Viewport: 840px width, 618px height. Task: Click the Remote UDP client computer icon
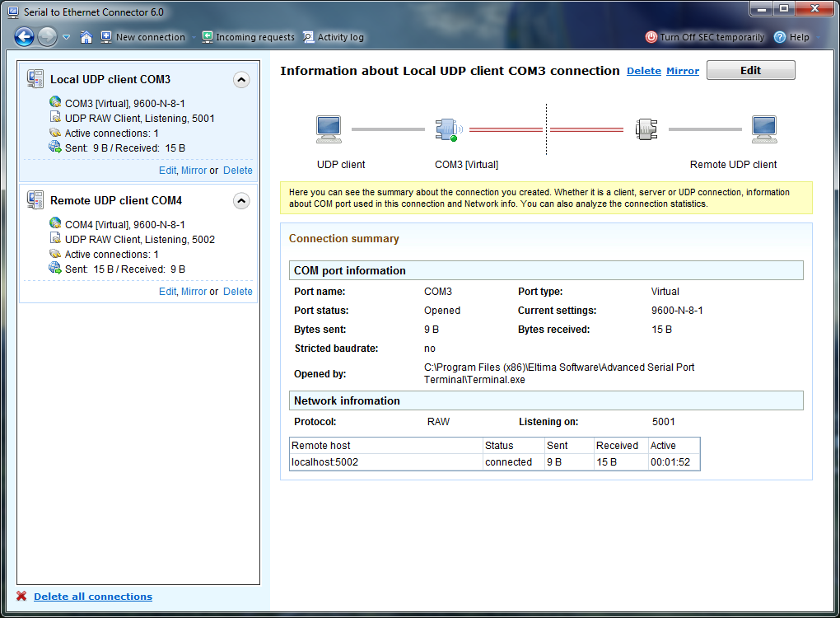coord(764,129)
